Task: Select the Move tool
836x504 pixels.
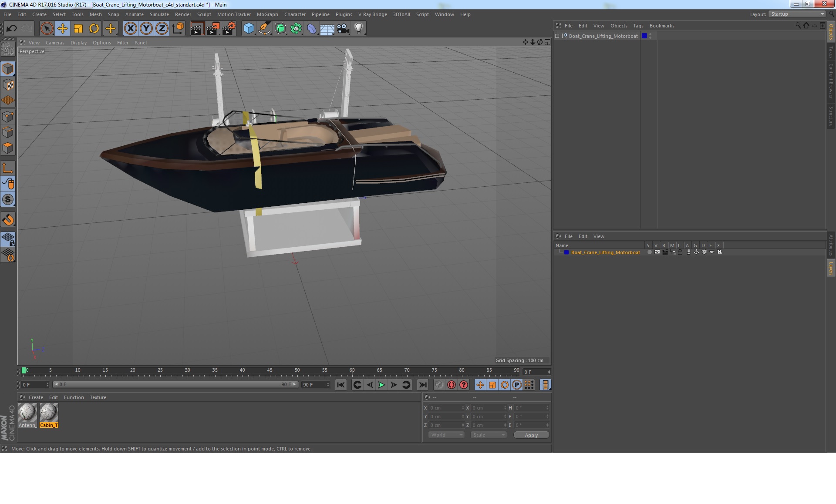Action: coord(62,29)
